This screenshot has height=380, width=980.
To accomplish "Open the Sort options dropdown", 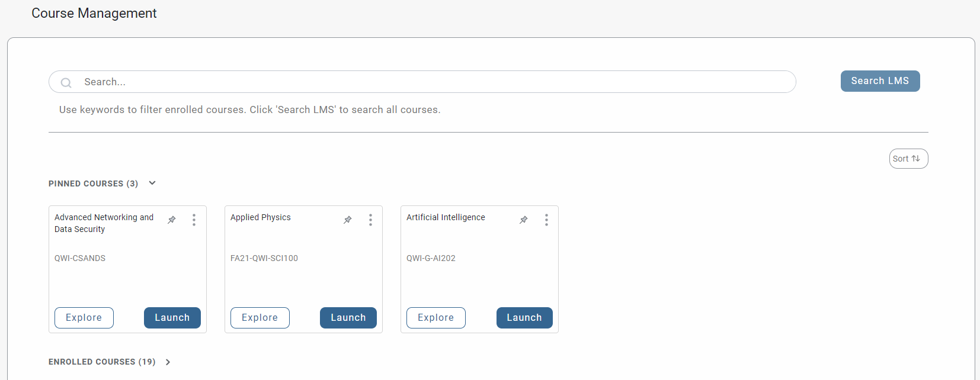I will point(908,159).
